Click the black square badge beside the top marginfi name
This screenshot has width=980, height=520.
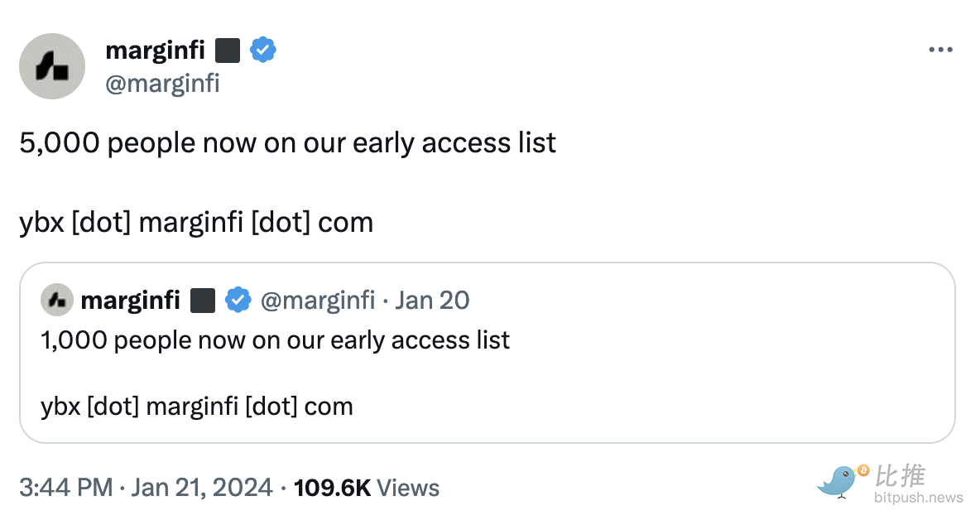(228, 51)
